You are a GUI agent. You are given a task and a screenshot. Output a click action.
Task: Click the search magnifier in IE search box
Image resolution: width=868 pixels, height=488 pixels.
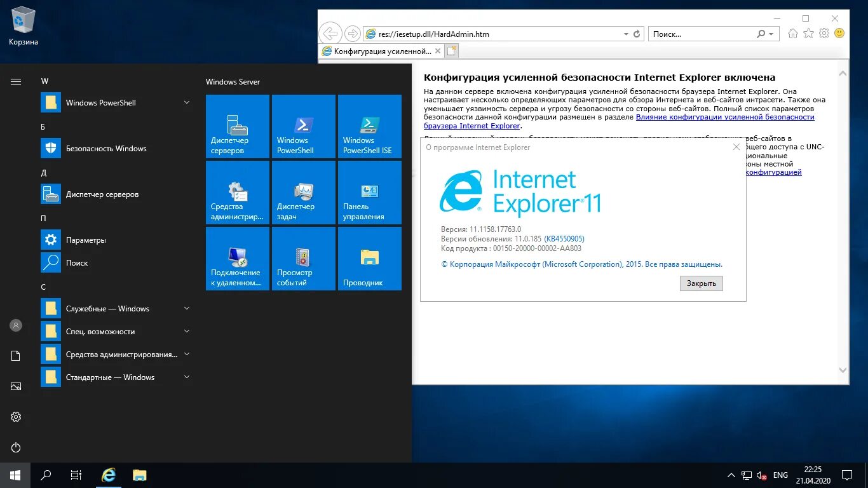[x=761, y=34]
